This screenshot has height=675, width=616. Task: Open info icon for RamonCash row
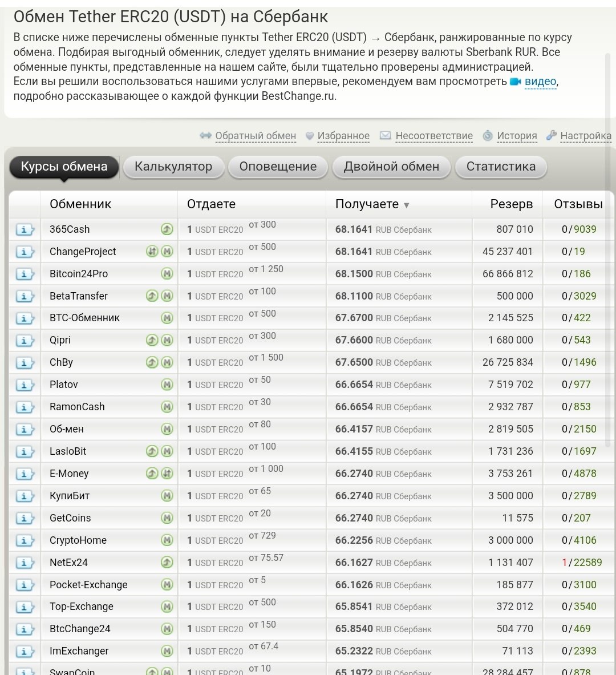tap(25, 407)
